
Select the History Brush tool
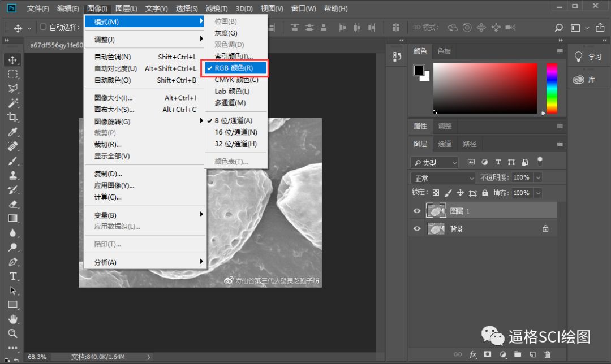tap(12, 189)
